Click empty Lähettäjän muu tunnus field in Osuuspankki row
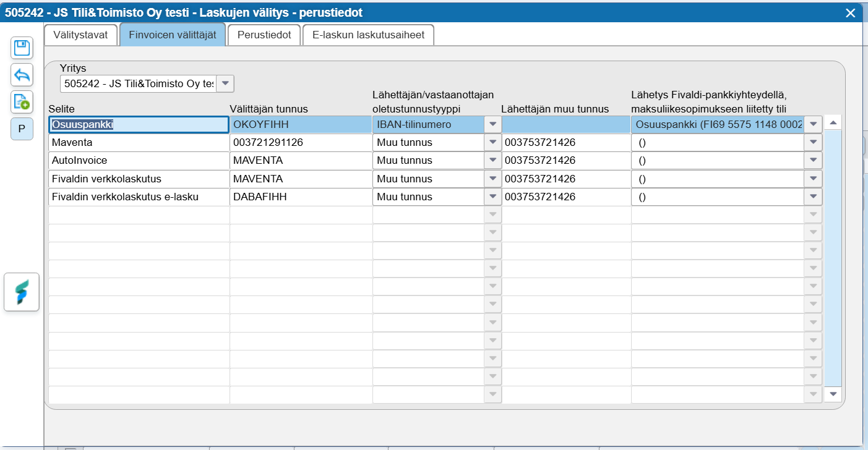868x450 pixels. (566, 124)
